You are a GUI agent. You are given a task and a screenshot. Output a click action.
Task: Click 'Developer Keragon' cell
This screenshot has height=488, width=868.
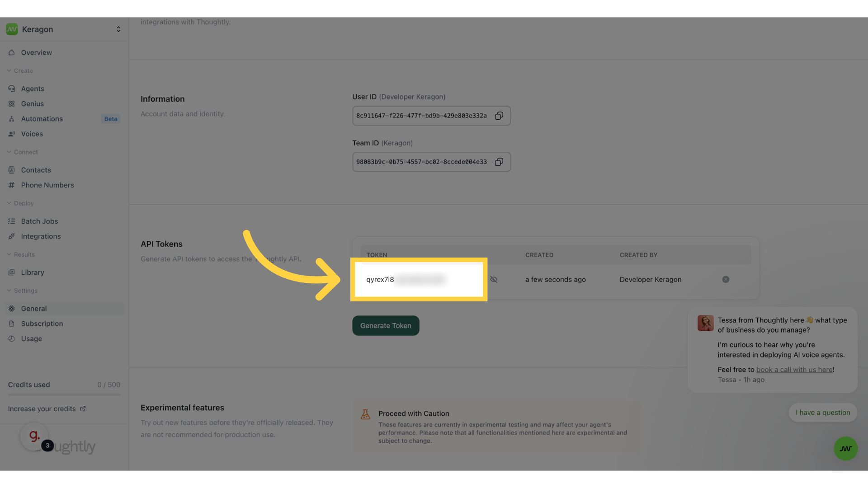tap(651, 280)
